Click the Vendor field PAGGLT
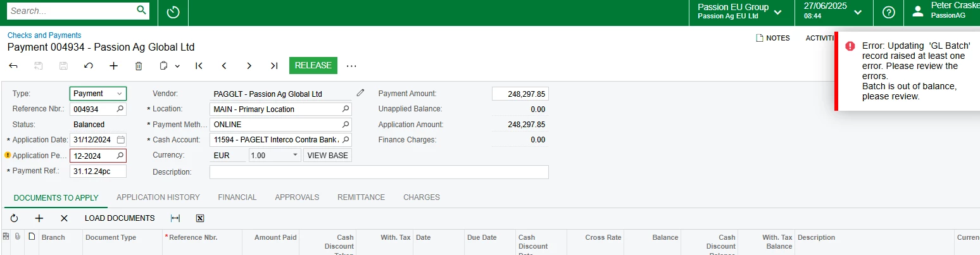The height and width of the screenshot is (255, 980). (280, 94)
